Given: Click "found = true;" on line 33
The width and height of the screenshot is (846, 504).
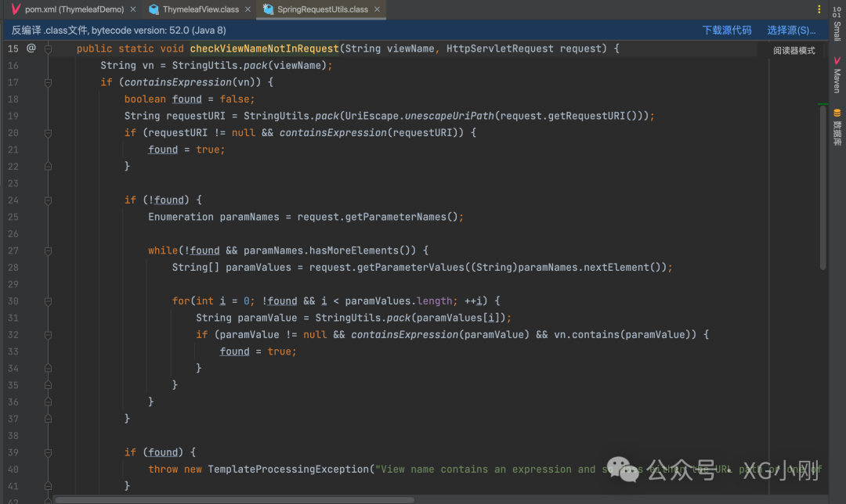Looking at the screenshot, I should (x=258, y=351).
